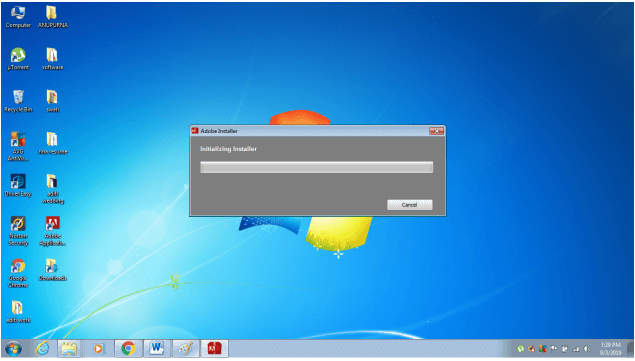Select the Adobe Application desktop icon
The image size is (635, 361).
coord(53,231)
